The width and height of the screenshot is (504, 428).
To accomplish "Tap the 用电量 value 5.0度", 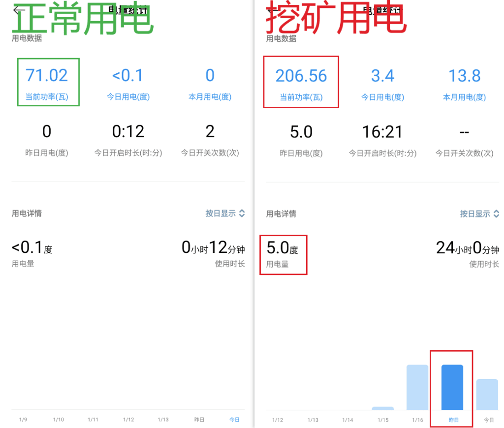I will (281, 248).
